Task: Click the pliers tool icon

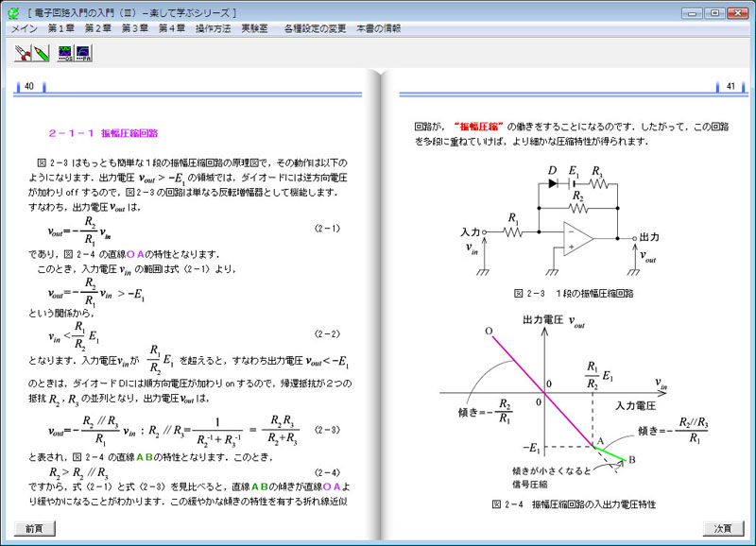Action: tap(23, 53)
